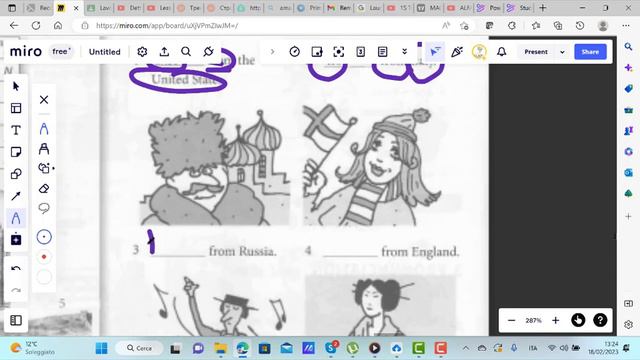The image size is (640, 360).
Task: Open the Templates tool in left toolbar
Action: [x=16, y=108]
